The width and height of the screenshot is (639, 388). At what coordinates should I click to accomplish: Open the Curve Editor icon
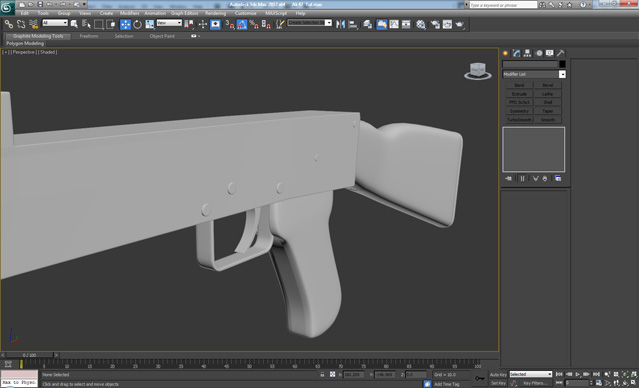point(394,24)
